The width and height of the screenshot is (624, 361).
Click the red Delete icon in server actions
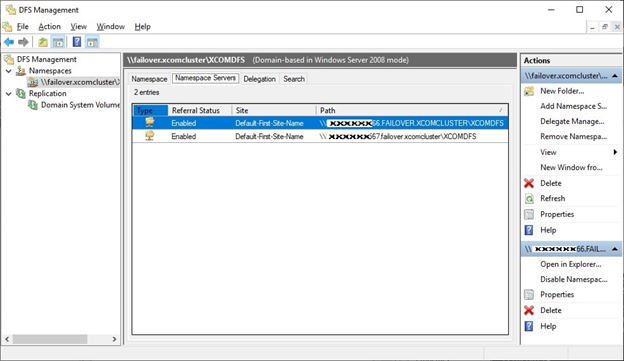529,310
